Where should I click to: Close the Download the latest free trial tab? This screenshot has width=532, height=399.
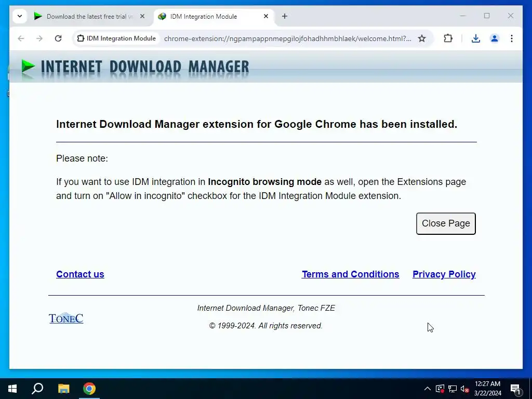point(142,16)
